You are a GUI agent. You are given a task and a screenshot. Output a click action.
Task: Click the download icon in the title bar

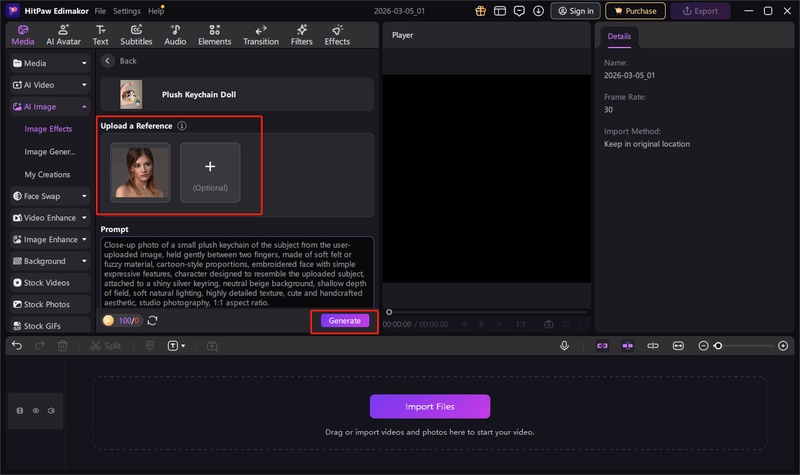539,11
